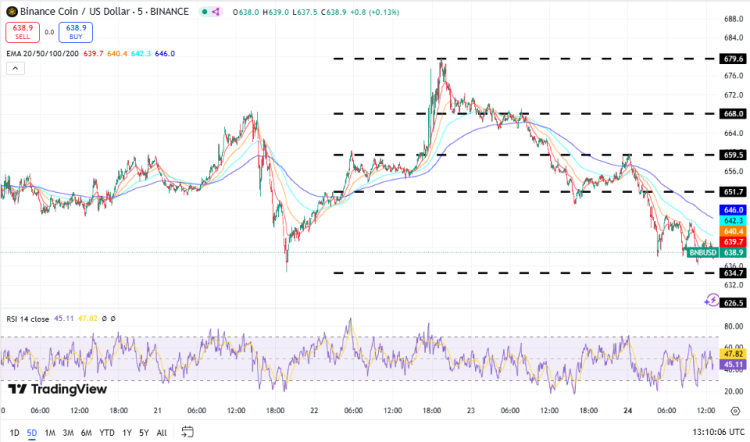The width and height of the screenshot is (750, 442).
Task: Select the YTD time range
Action: [106, 432]
